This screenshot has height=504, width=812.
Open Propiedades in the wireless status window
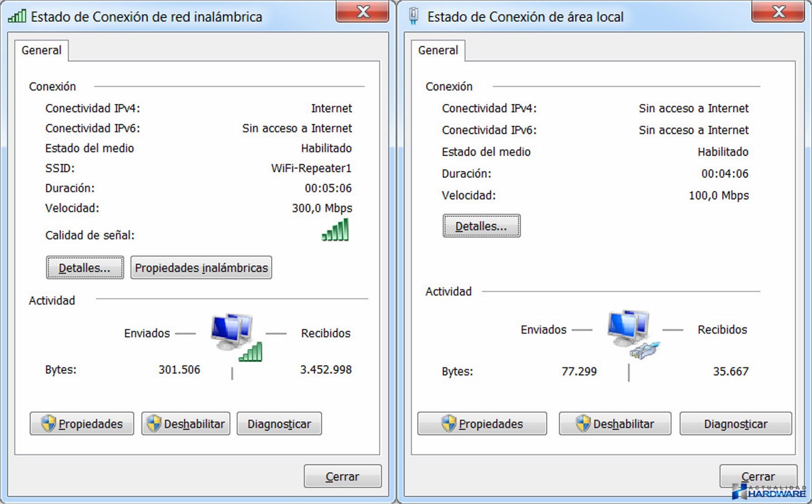coord(82,424)
